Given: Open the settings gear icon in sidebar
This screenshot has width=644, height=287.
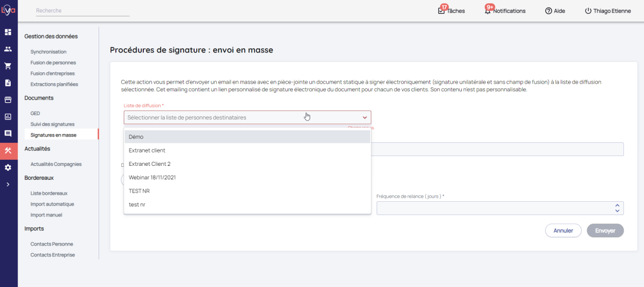Looking at the screenshot, I should pos(8,167).
